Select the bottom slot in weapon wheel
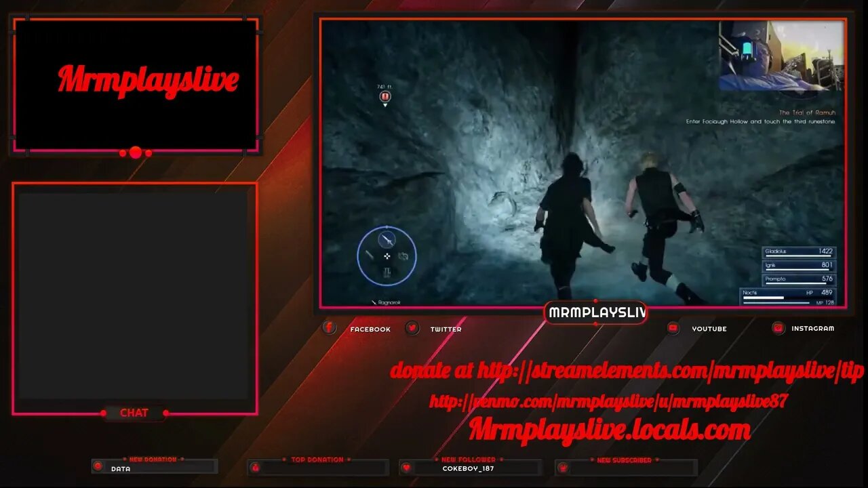The height and width of the screenshot is (488, 868). tap(387, 272)
